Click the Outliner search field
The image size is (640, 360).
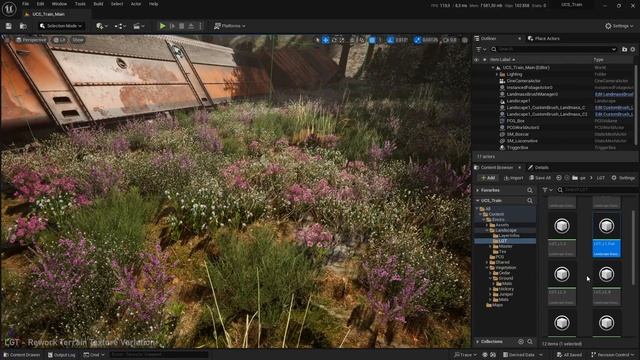(x=553, y=49)
